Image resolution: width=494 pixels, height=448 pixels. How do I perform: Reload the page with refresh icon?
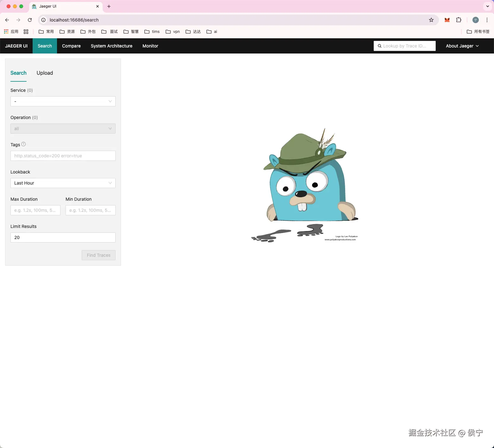point(30,20)
